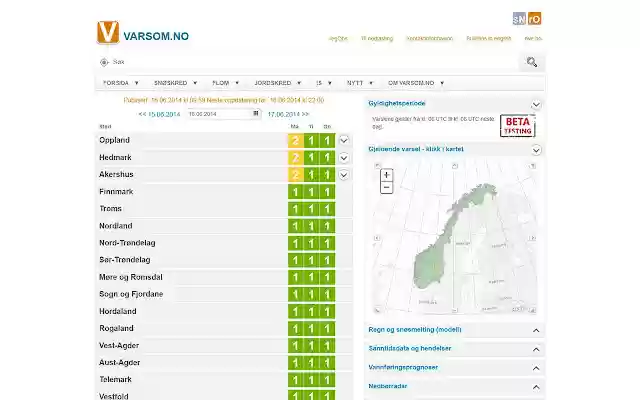Screen dimensions: 640x400
Task: Click the Sør-Trøndelag row name
Action: pyautogui.click(x=125, y=260)
